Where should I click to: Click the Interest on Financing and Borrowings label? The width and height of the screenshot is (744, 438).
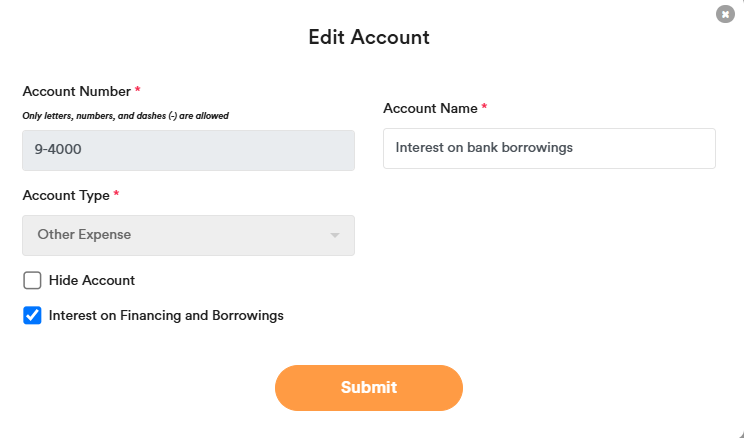pos(166,315)
